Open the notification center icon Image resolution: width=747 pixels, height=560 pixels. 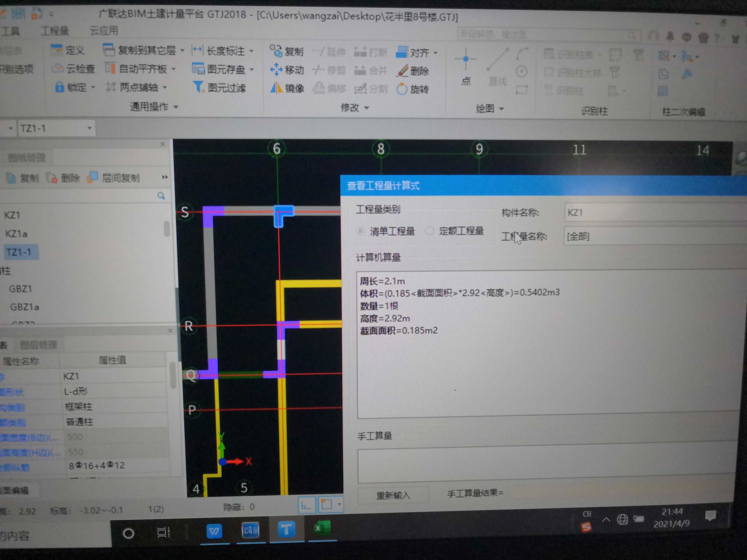[x=711, y=515]
